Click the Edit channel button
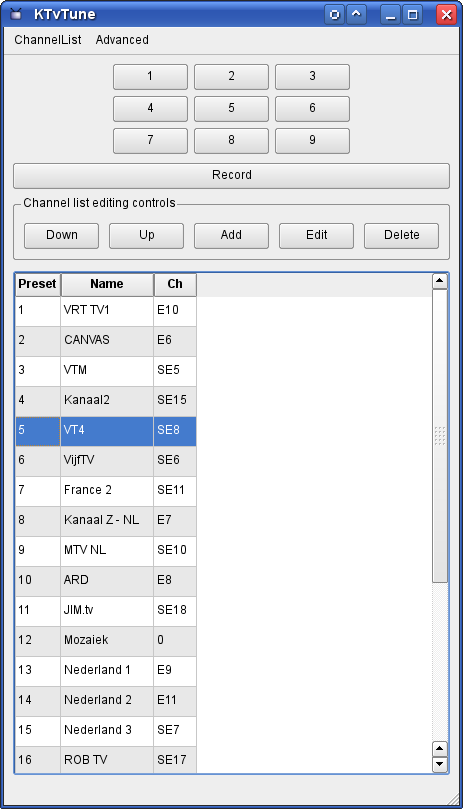 point(316,235)
